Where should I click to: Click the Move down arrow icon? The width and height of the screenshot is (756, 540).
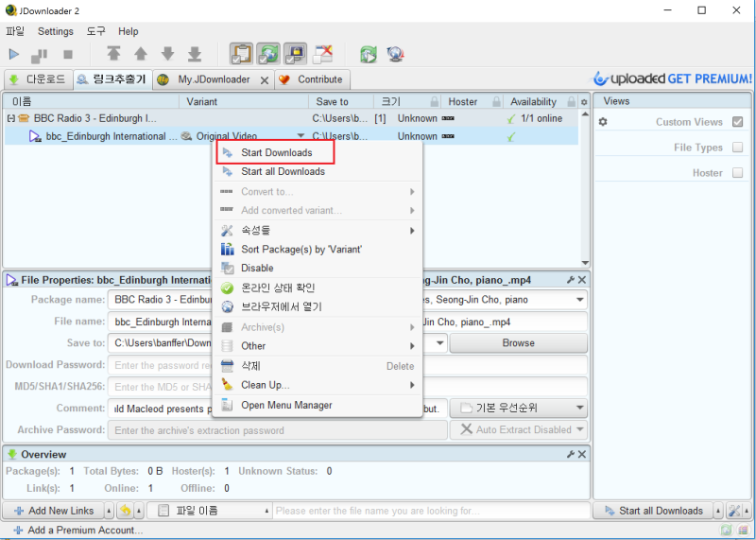(x=168, y=54)
